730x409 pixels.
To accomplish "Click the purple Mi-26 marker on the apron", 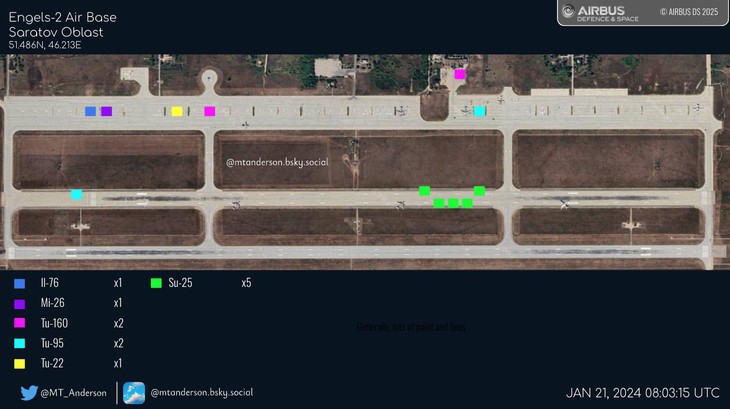I will [107, 111].
